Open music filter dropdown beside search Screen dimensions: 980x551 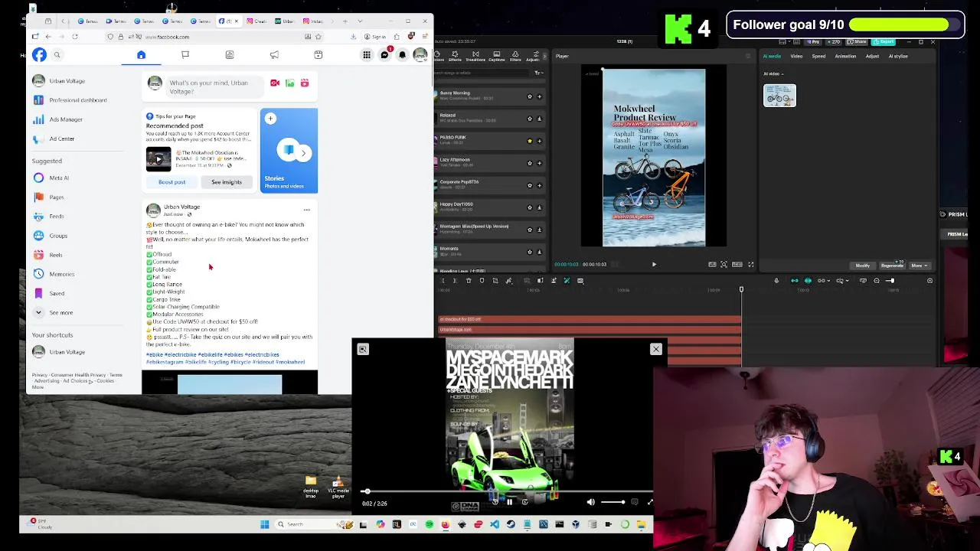(x=539, y=73)
